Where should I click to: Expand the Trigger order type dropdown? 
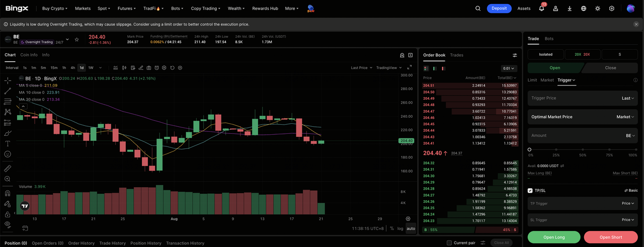click(566, 80)
